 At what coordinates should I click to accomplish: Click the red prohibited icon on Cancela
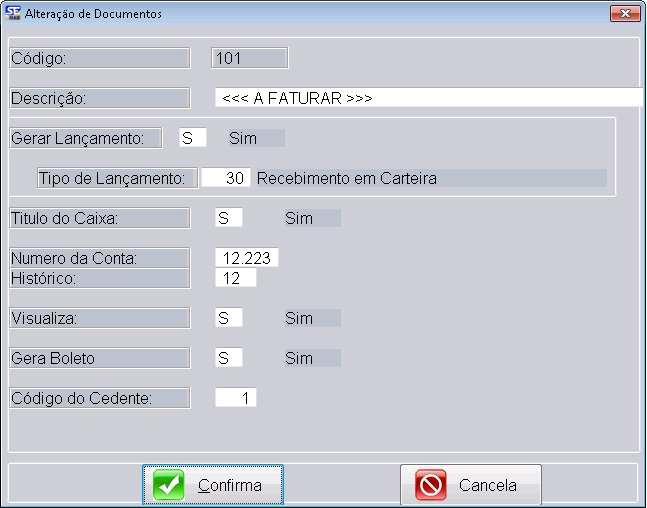coord(431,486)
